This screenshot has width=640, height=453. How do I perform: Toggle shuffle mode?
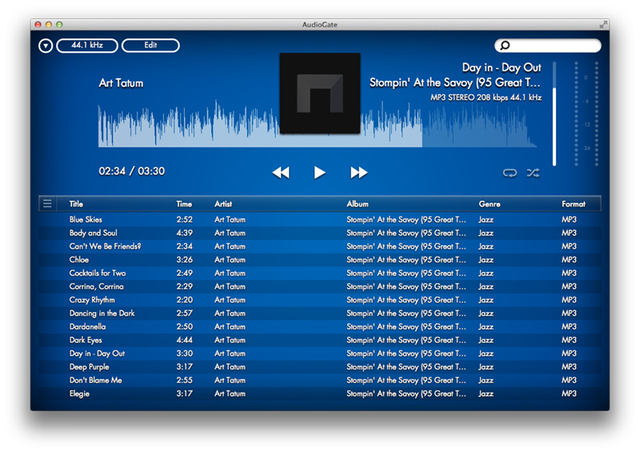533,173
